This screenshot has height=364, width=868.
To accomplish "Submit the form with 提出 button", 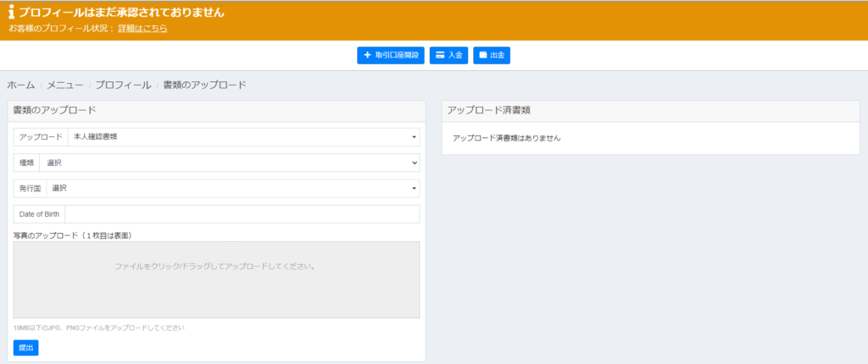I will click(x=25, y=347).
